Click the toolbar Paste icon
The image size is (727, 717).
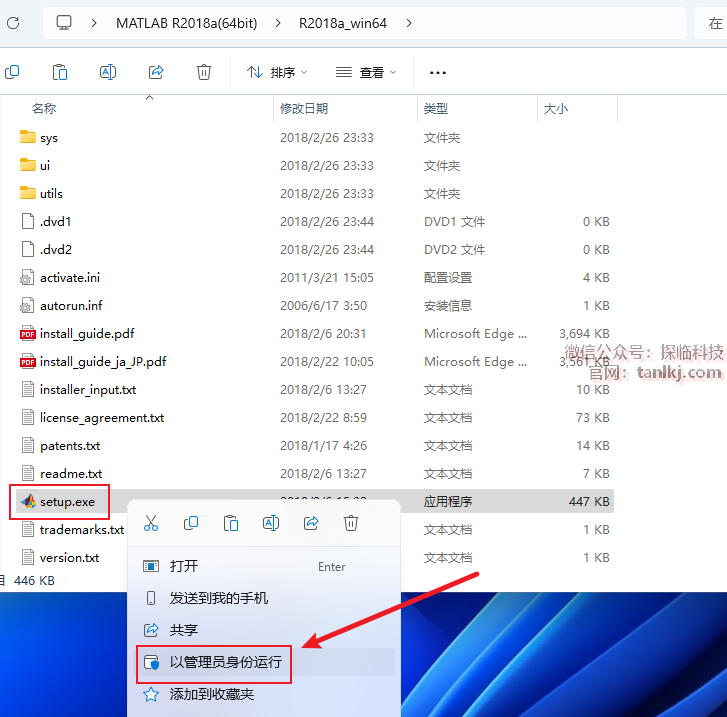[x=60, y=72]
